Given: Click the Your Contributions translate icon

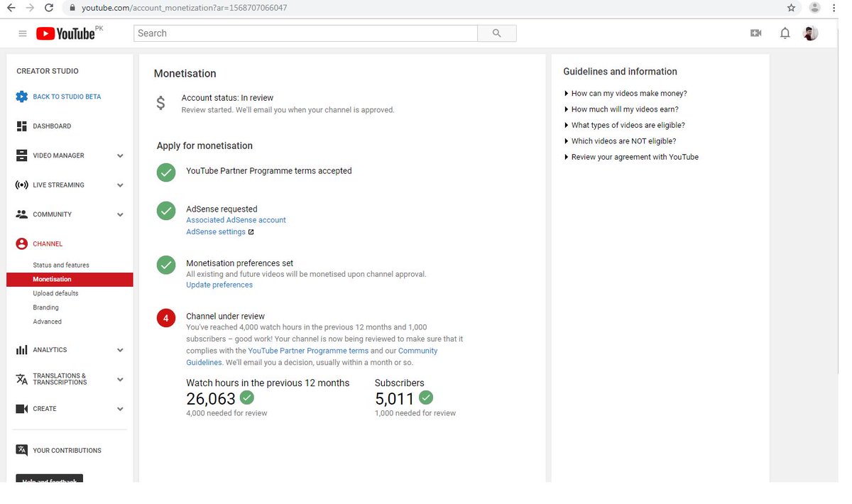Looking at the screenshot, I should tap(21, 450).
